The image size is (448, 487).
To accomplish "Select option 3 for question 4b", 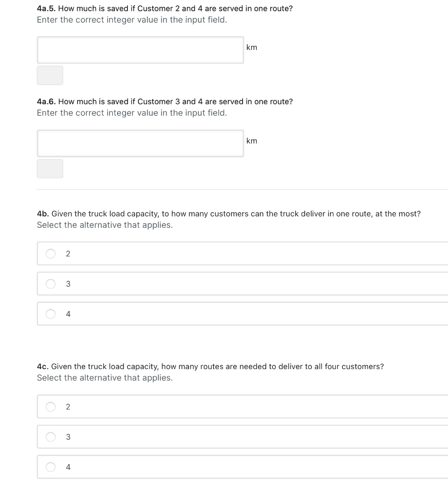I will [x=51, y=283].
